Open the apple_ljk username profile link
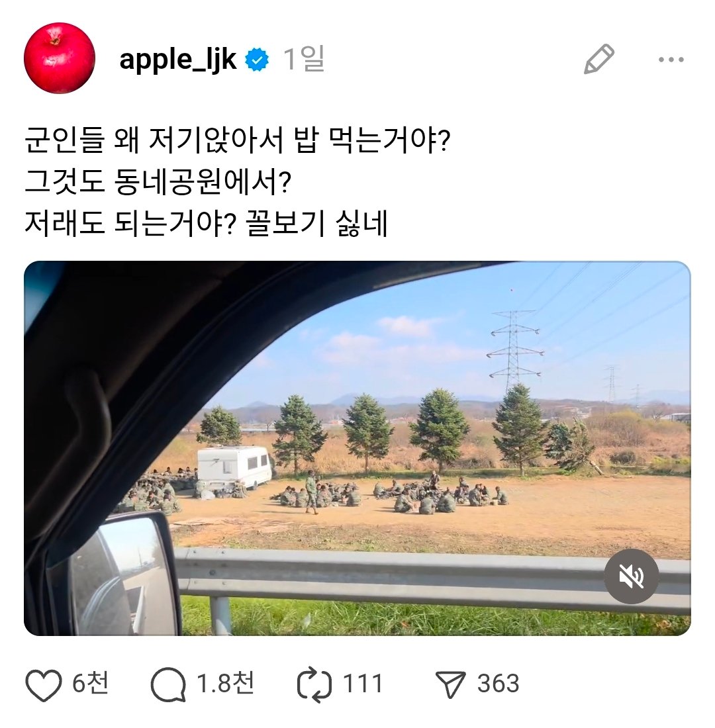The height and width of the screenshot is (728, 715). (x=178, y=60)
